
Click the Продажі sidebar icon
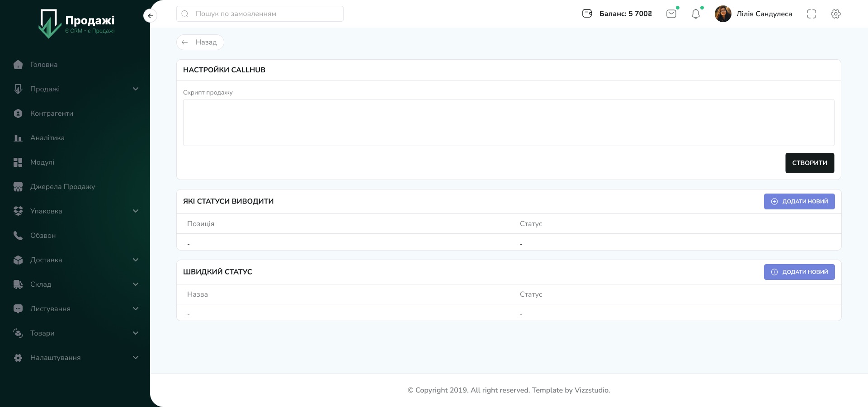point(18,89)
